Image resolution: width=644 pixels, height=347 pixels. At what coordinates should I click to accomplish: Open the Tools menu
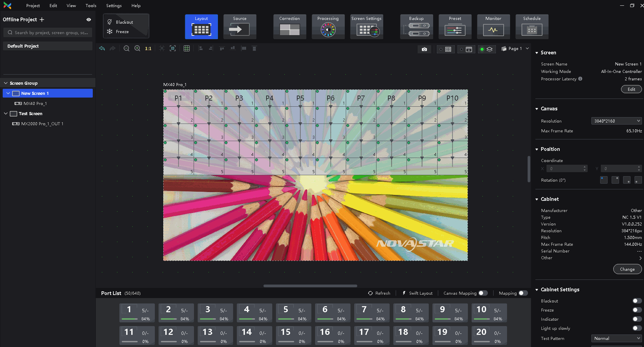coord(91,5)
